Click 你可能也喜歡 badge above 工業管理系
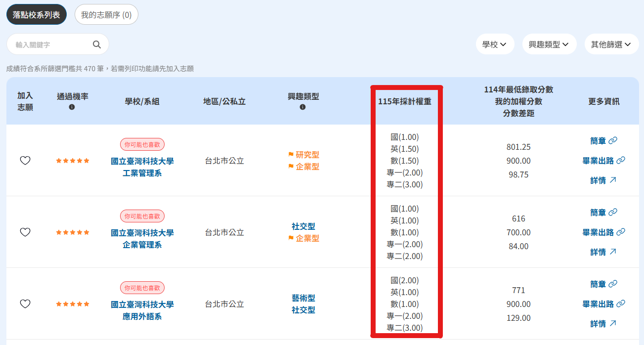This screenshot has height=345, width=644. 142,144
